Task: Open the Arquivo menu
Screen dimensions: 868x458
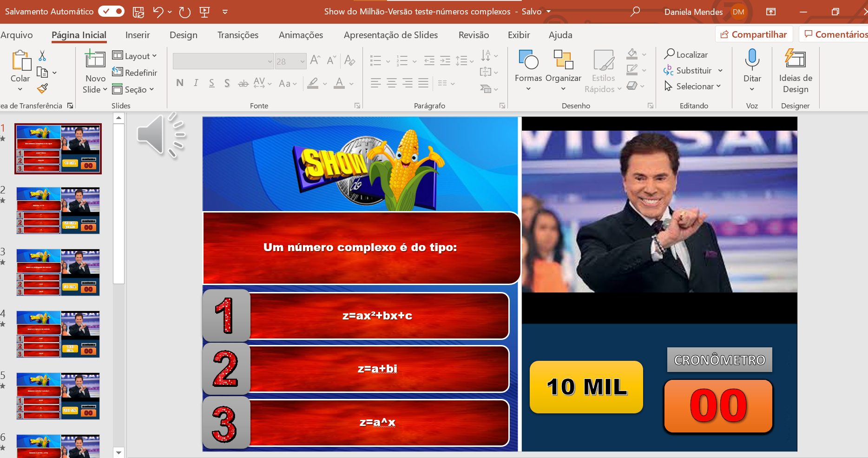Action: (x=17, y=35)
